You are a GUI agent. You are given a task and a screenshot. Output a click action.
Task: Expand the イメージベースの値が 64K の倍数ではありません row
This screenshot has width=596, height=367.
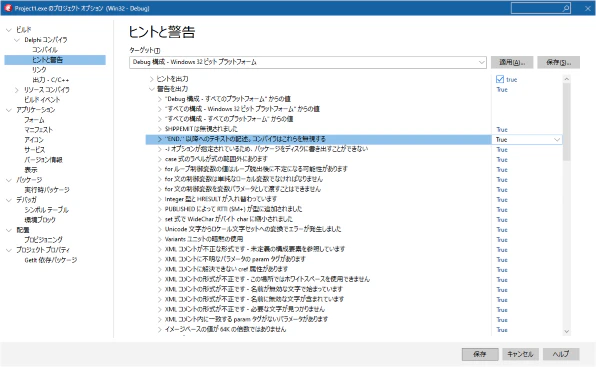pyautogui.click(x=160, y=329)
